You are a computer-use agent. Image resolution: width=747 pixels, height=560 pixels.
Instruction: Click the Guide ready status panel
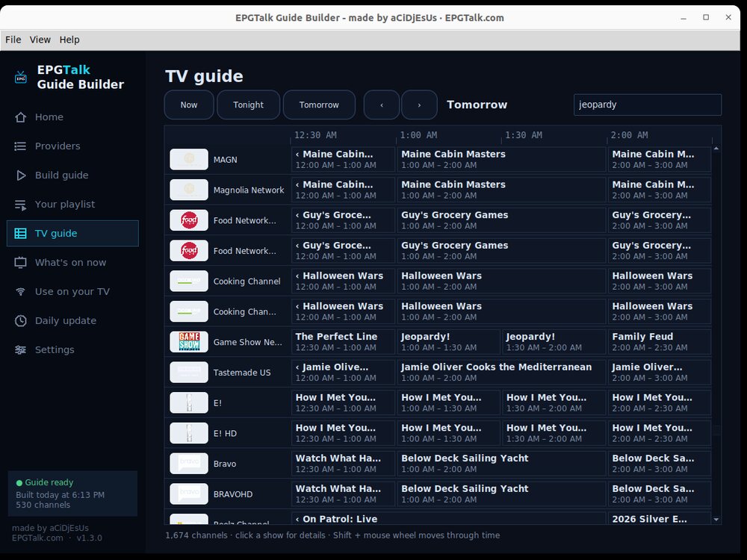(73, 494)
